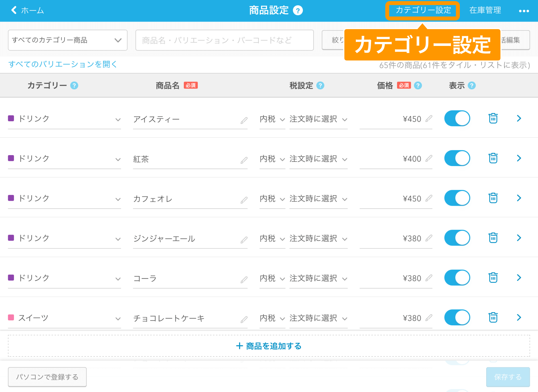The image size is (538, 392).
Task: Open details arrow for アイスティー row
Action: click(519, 118)
